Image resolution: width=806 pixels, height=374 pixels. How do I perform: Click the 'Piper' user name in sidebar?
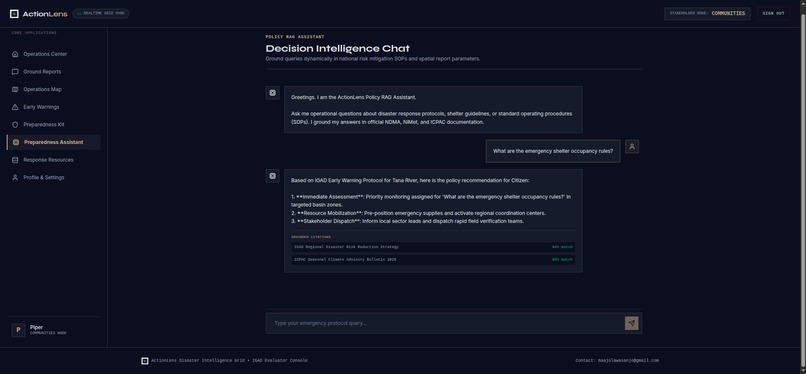click(36, 327)
